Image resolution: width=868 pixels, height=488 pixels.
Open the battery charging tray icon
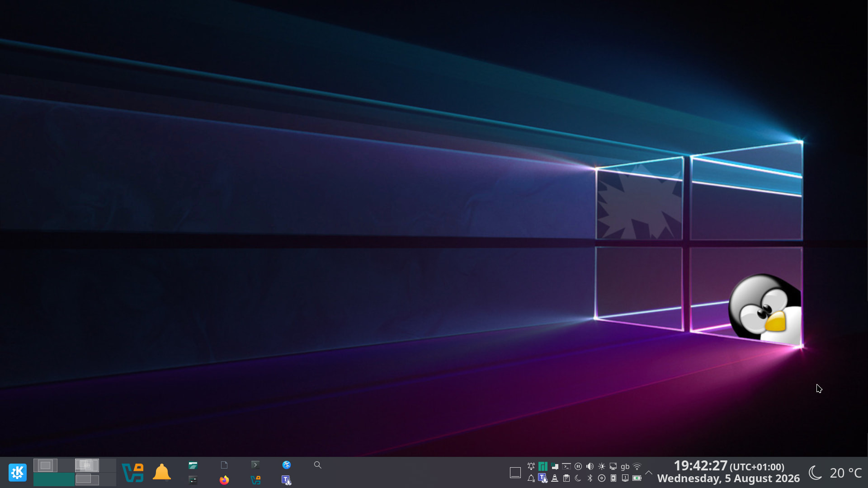[637, 478]
